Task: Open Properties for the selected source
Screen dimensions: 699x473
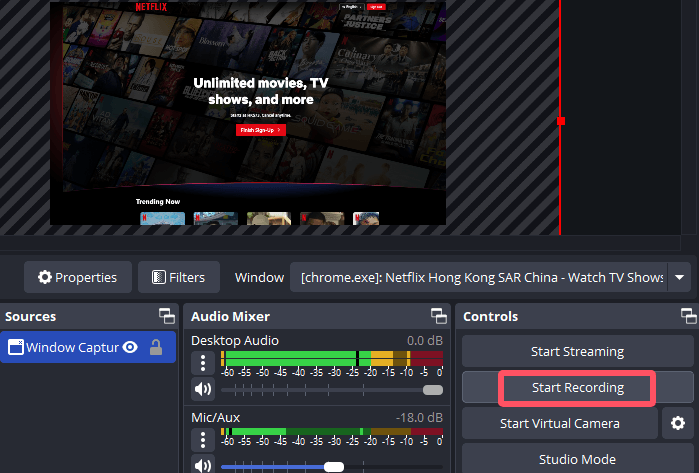Action: (x=78, y=277)
